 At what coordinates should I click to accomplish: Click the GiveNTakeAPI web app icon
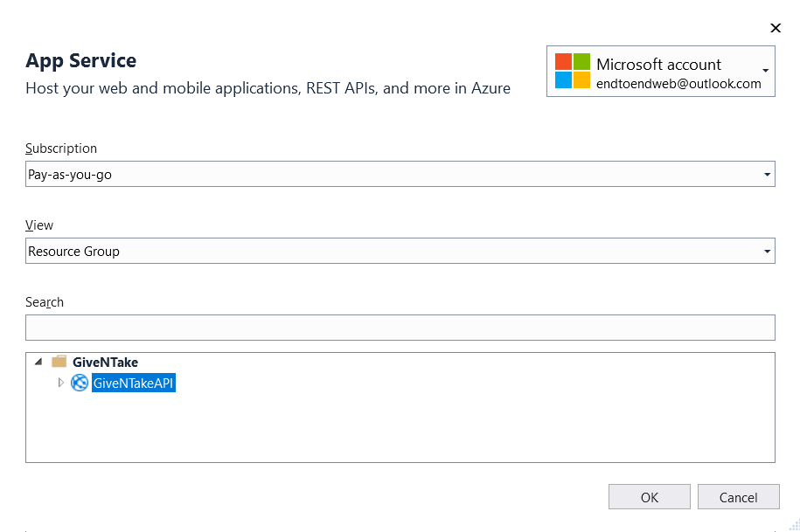pyautogui.click(x=79, y=383)
